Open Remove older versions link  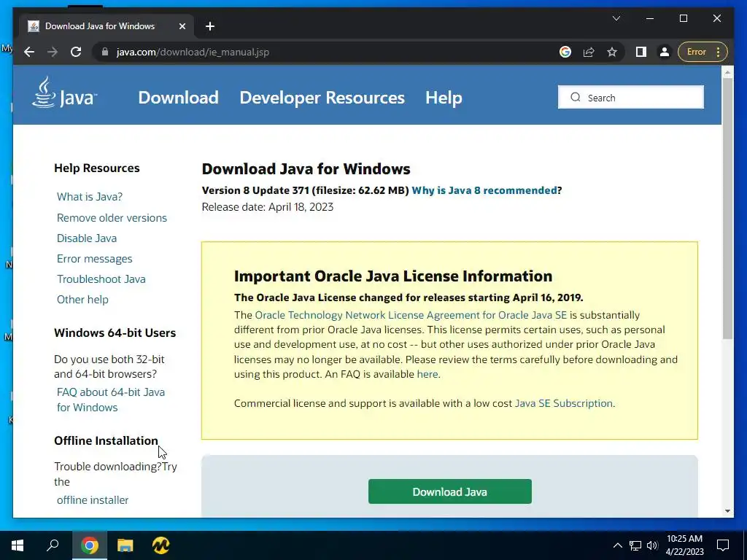point(112,217)
